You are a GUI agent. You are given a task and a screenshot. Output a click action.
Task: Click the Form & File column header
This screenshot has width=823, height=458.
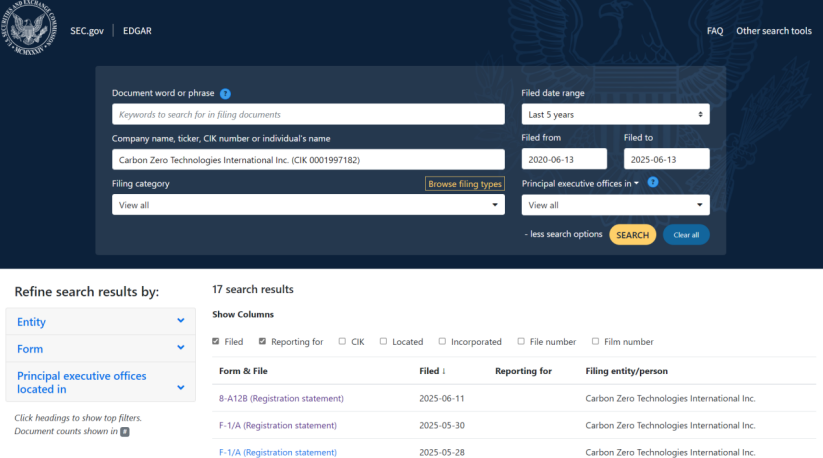click(243, 371)
